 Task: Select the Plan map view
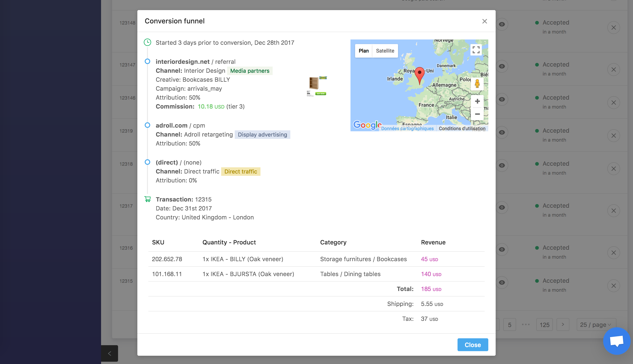364,51
